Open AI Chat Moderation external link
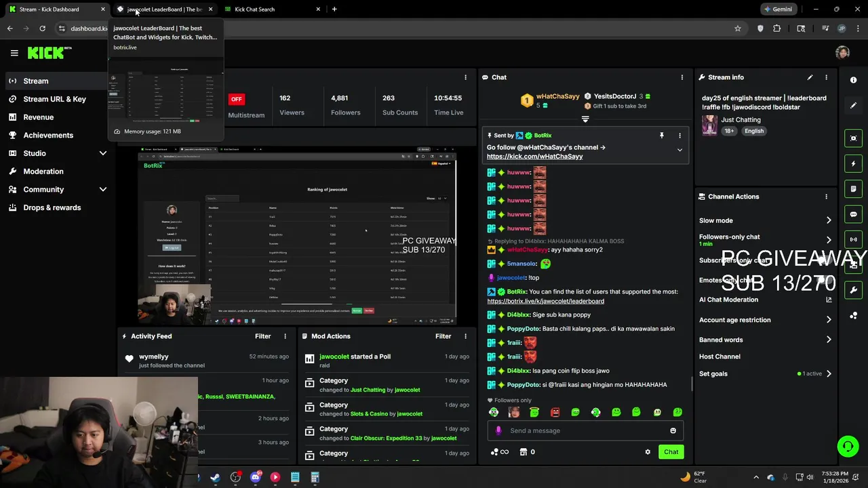 829,300
